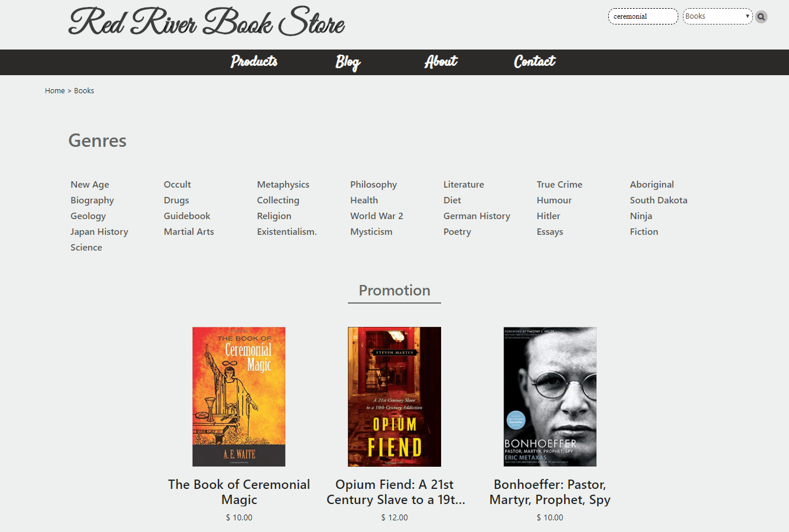Select the Martial Arts genre
This screenshot has width=789, height=532.
pyautogui.click(x=189, y=232)
